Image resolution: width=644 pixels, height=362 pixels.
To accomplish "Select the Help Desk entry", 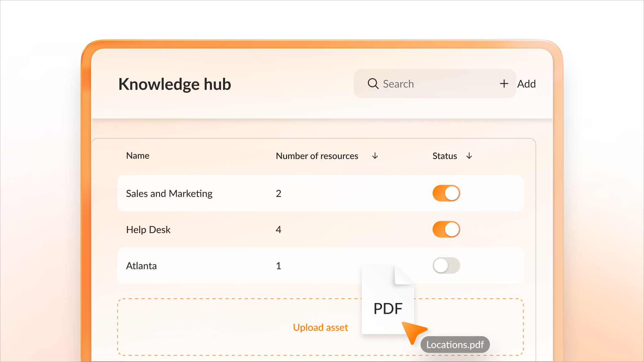I will [x=148, y=230].
